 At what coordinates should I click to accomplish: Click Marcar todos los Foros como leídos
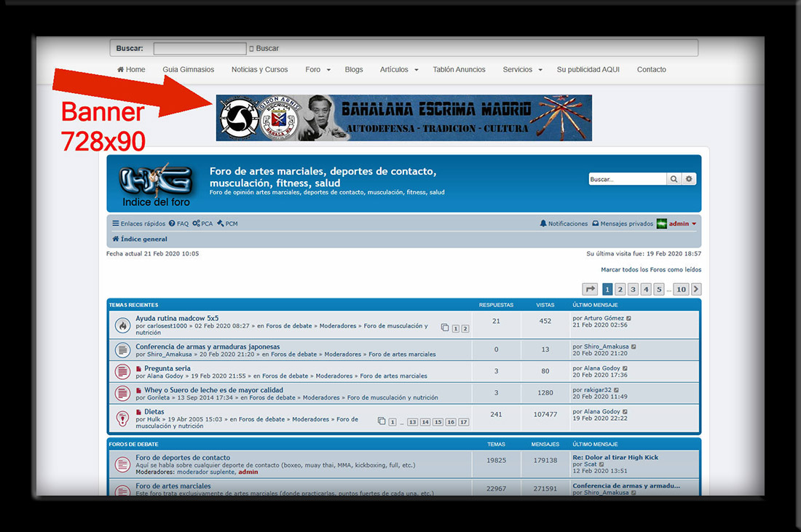pos(651,270)
